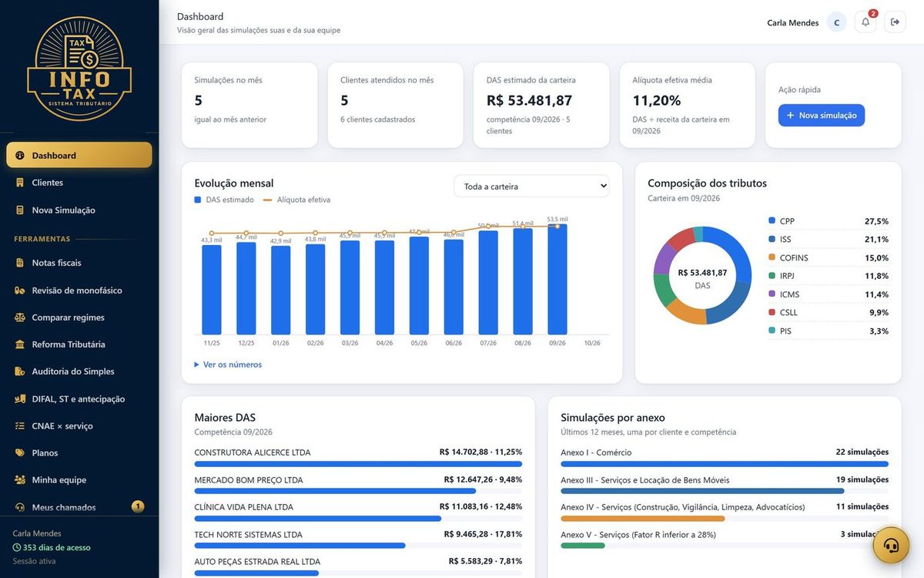
Task: Click the donut chart center total
Action: tap(702, 272)
